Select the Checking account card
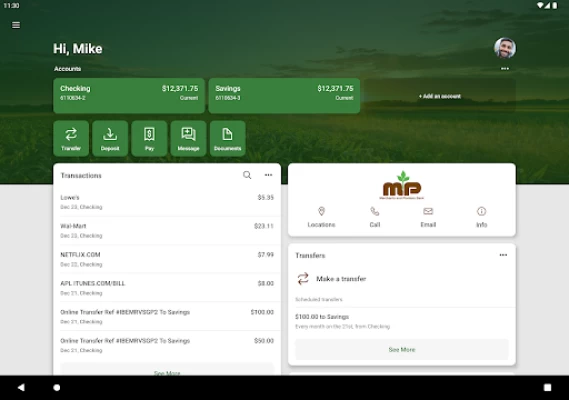Viewport: 569px width, 400px height. point(129,96)
